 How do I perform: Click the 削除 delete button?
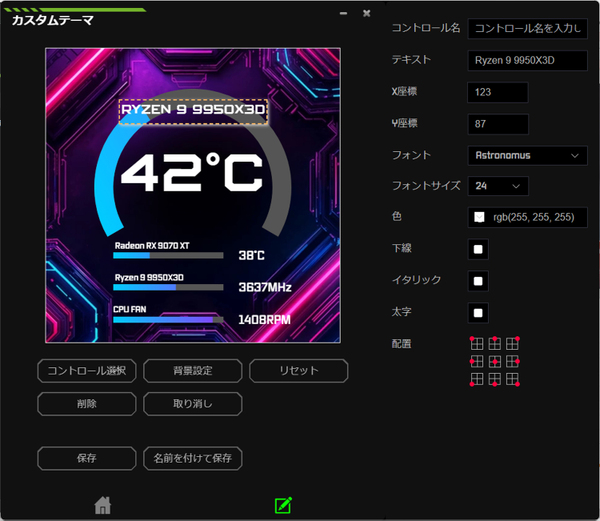[87, 404]
